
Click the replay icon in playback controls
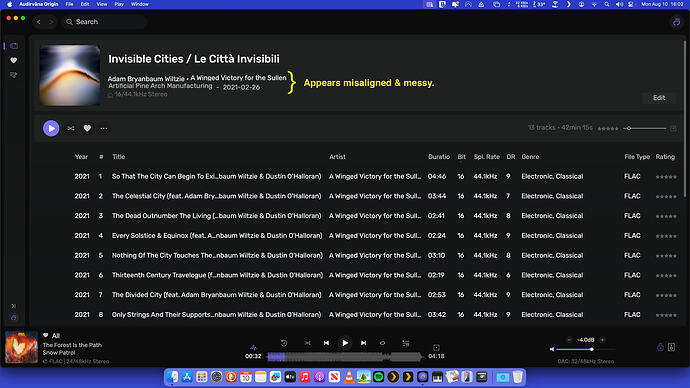(x=284, y=343)
